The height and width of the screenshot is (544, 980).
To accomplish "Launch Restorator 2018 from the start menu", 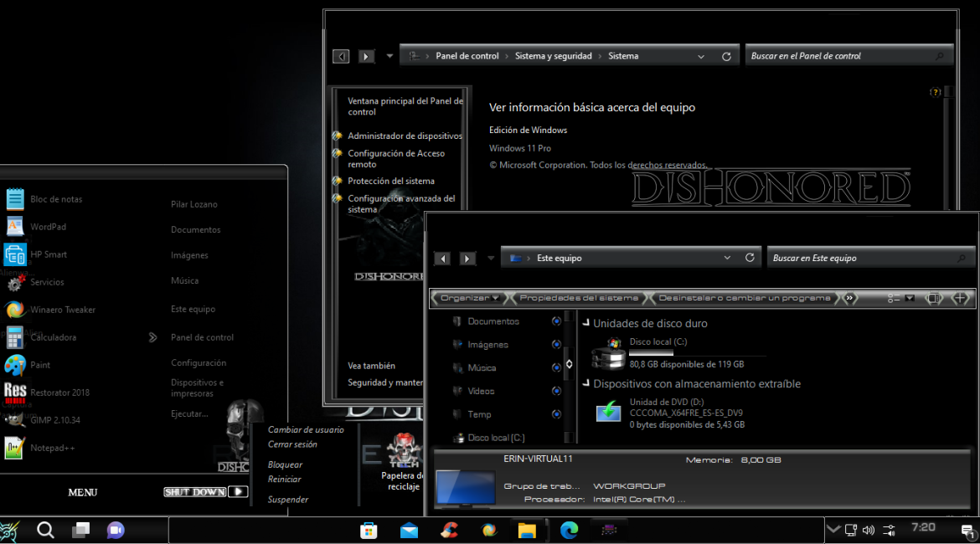I will click(59, 393).
